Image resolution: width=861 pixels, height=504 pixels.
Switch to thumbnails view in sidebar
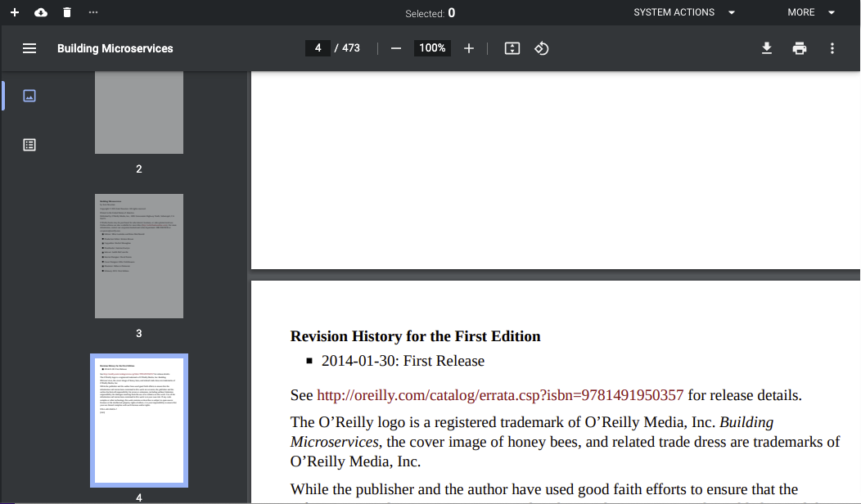pos(29,96)
